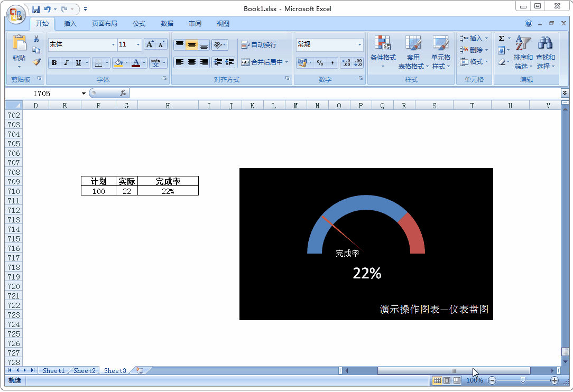Viewport: 573px width, 392px height.
Task: Cut selection with scissors icon
Action: [x=36, y=39]
